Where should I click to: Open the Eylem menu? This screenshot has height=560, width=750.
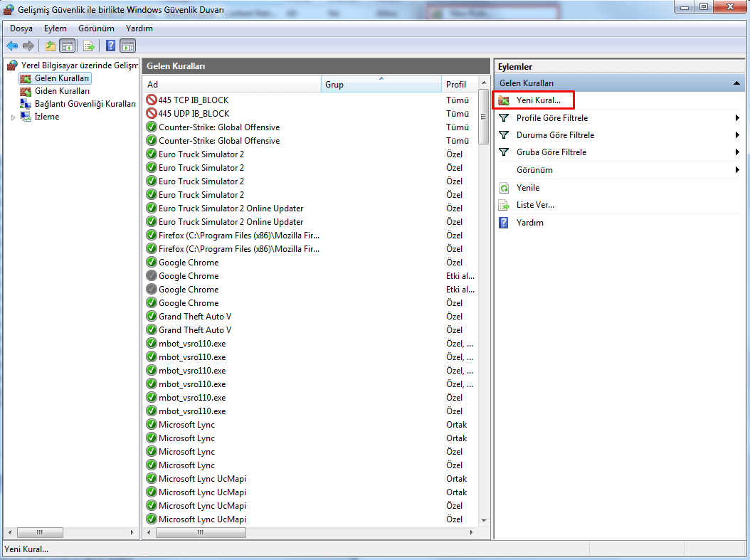click(55, 28)
